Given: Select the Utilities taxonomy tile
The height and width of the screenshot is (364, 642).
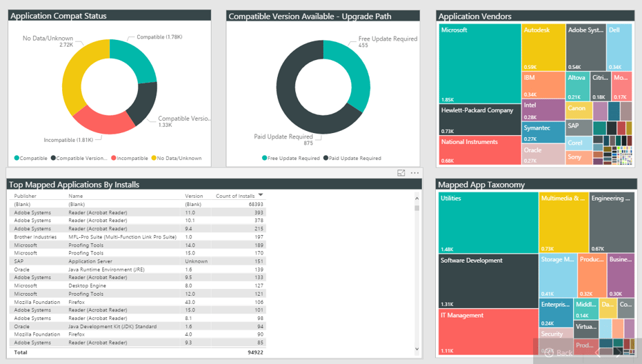Looking at the screenshot, I should [488, 223].
